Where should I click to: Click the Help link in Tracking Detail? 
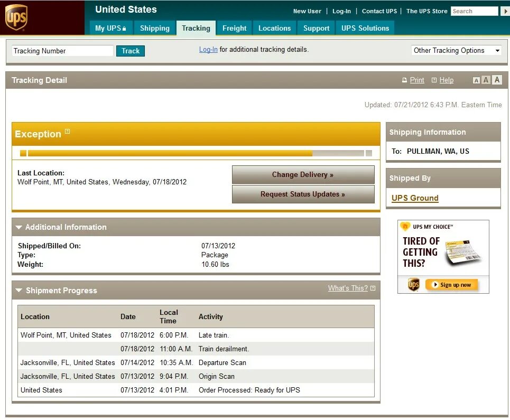coord(446,80)
